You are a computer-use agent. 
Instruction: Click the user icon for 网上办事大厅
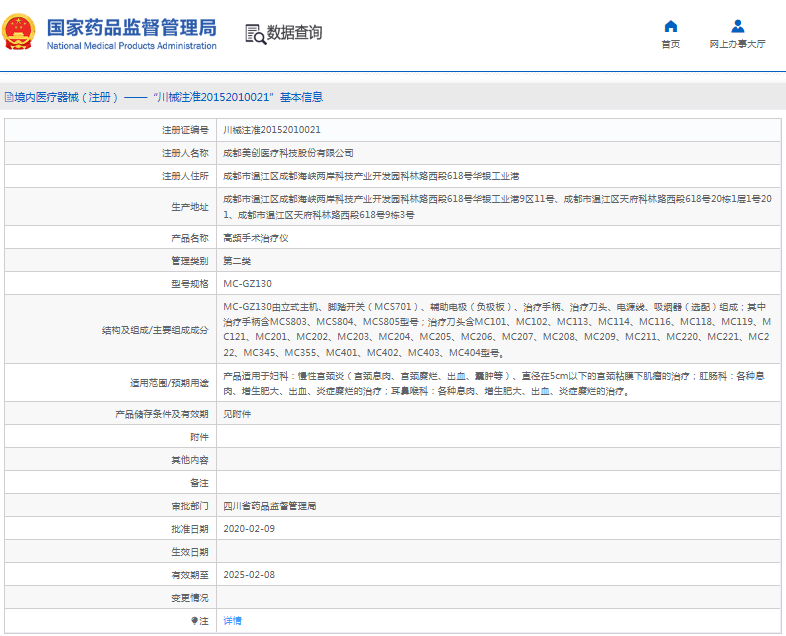click(737, 26)
